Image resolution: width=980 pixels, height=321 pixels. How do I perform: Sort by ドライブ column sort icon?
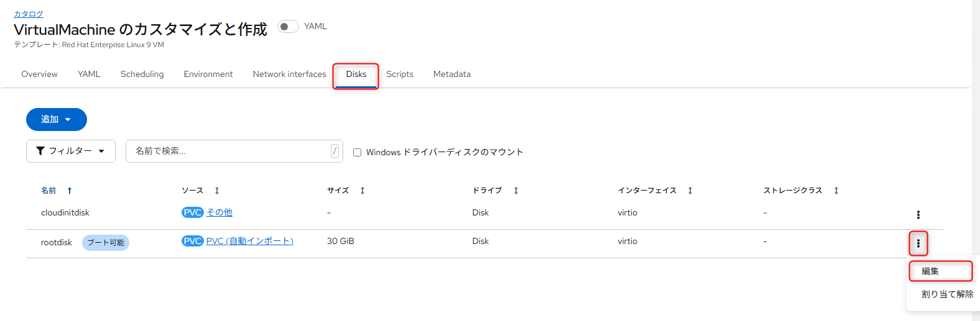pyautogui.click(x=516, y=191)
